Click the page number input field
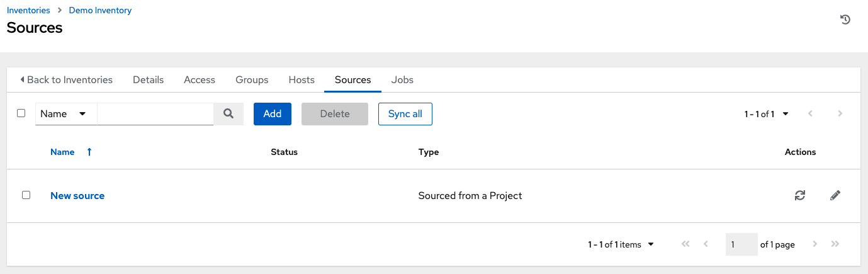Viewport: 868px width, 274px height. (x=741, y=244)
